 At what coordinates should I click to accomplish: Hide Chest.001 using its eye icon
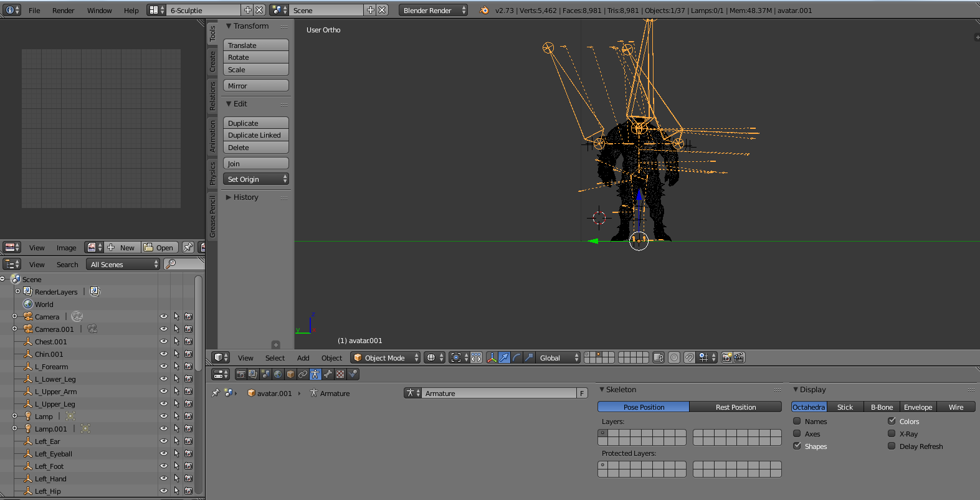164,341
